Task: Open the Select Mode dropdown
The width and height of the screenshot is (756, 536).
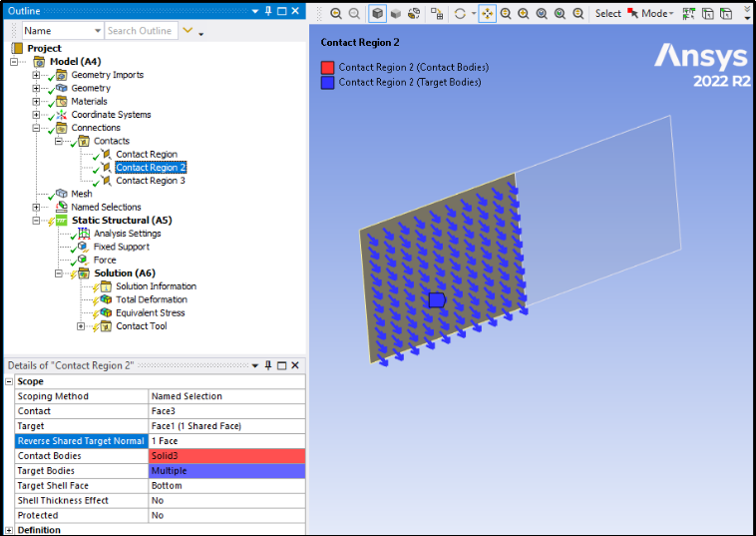Action: 650,14
